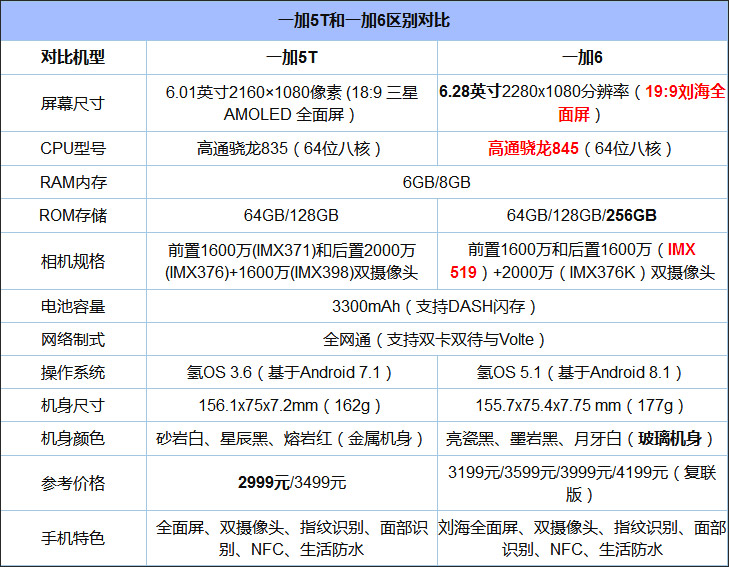This screenshot has height=567, width=729.
Task: Click the 6GB/8GB merged cell
Action: (x=437, y=182)
